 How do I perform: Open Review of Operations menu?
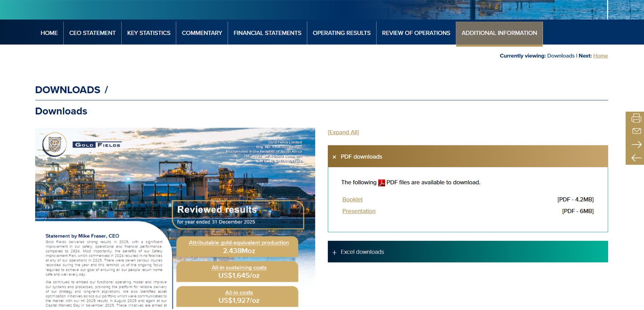pos(416,33)
